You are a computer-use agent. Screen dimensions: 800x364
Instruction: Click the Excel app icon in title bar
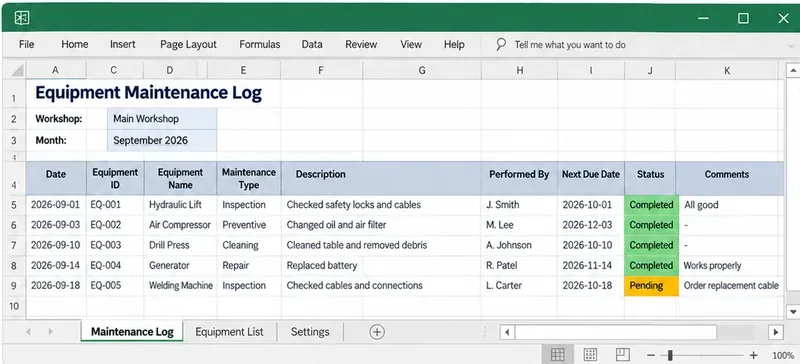click(22, 18)
